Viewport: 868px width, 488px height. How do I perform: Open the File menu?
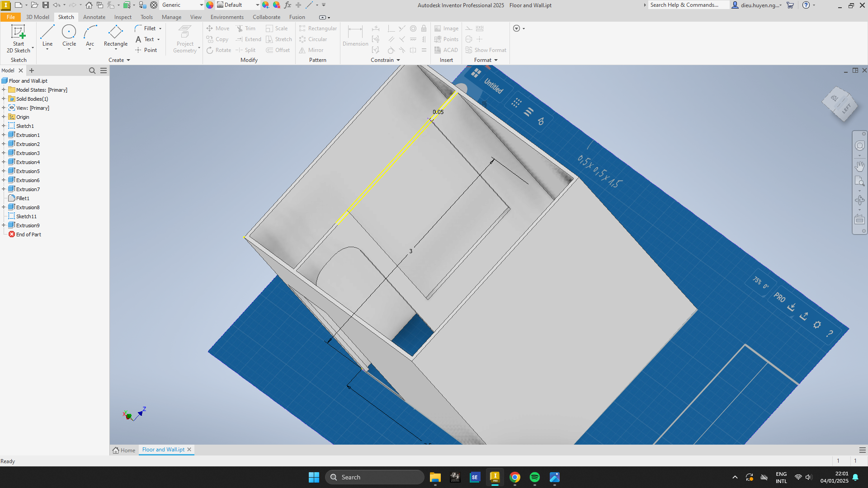[x=11, y=17]
